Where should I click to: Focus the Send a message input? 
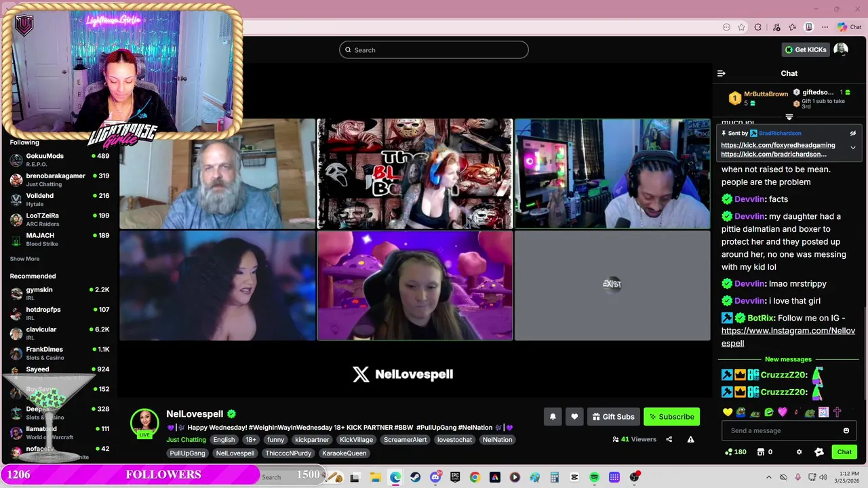(x=788, y=430)
